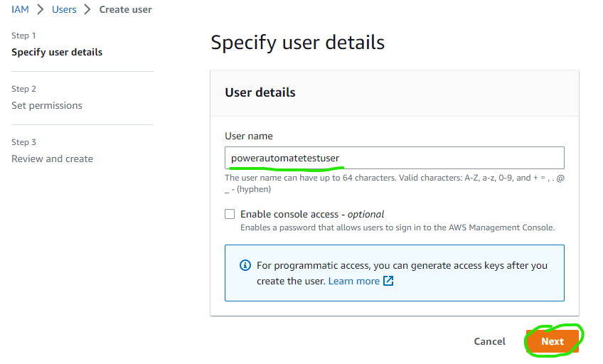Select Step 2 Set permissions

click(47, 105)
